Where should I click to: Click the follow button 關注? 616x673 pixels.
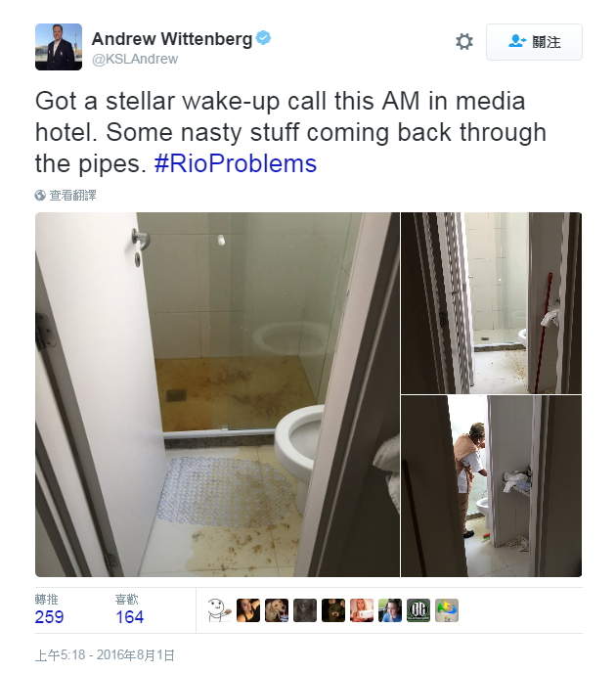coord(534,42)
